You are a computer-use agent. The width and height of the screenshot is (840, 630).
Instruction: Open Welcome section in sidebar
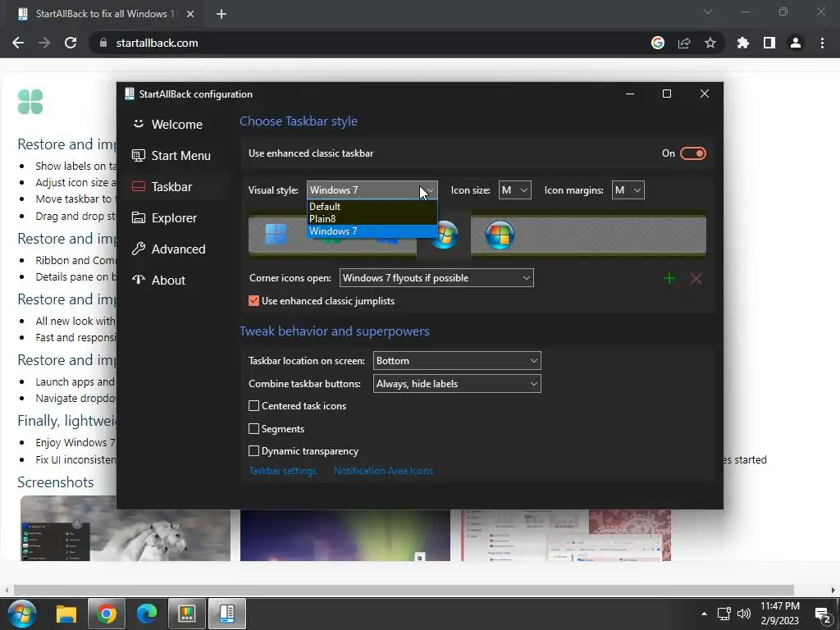click(x=177, y=125)
